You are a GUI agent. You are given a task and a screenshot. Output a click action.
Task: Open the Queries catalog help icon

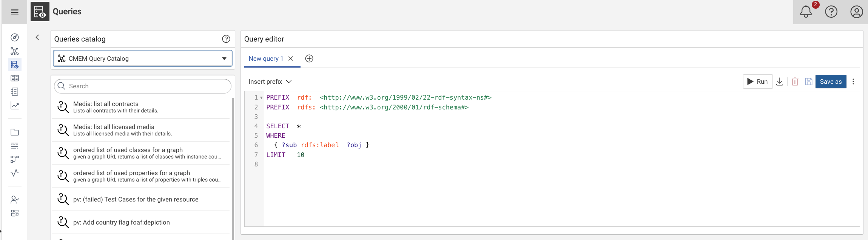pyautogui.click(x=226, y=39)
